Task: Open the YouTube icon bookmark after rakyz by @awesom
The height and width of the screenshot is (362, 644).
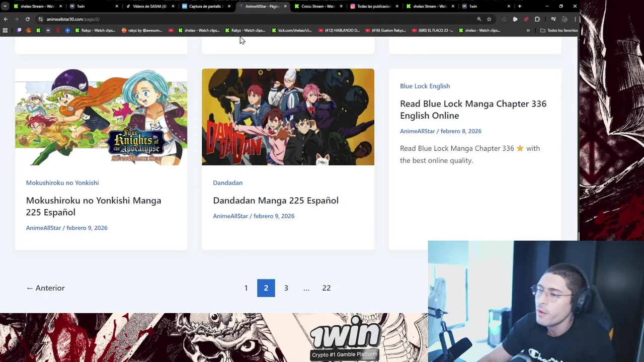Action: point(171,30)
